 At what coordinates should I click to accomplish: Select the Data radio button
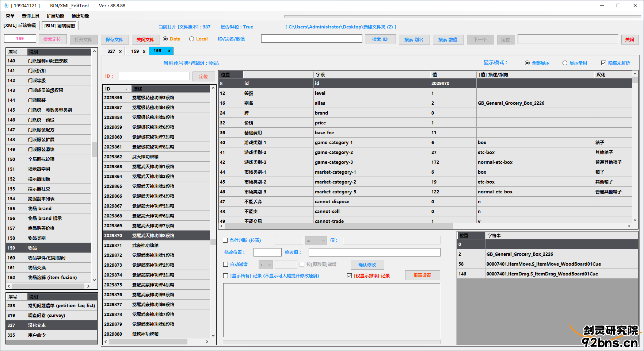165,39
